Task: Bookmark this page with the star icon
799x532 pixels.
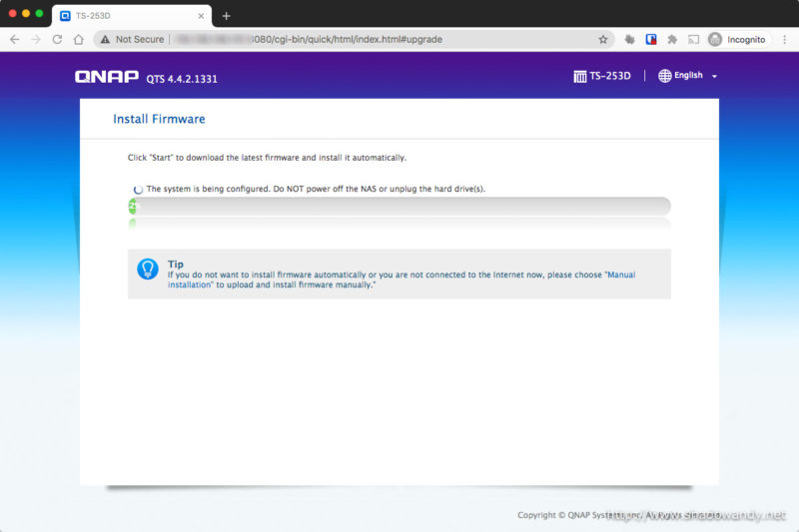Action: [x=603, y=39]
